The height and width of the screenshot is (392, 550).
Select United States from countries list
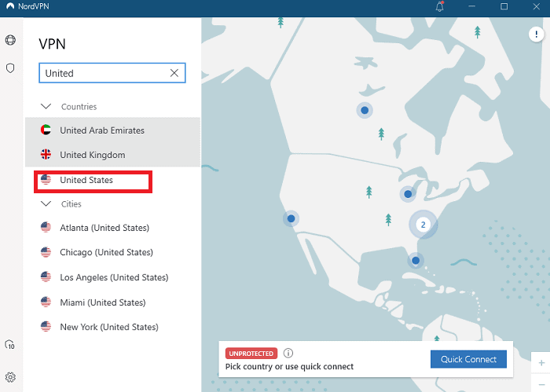click(86, 180)
